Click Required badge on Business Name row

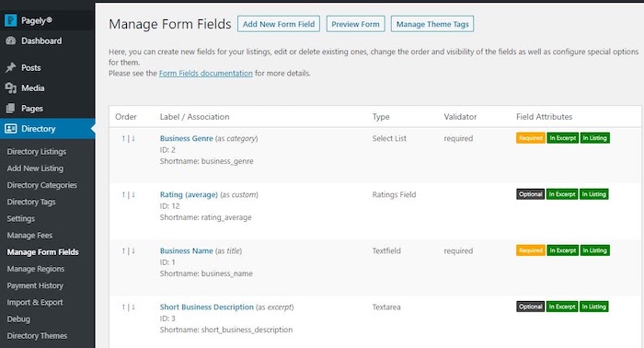(531, 250)
